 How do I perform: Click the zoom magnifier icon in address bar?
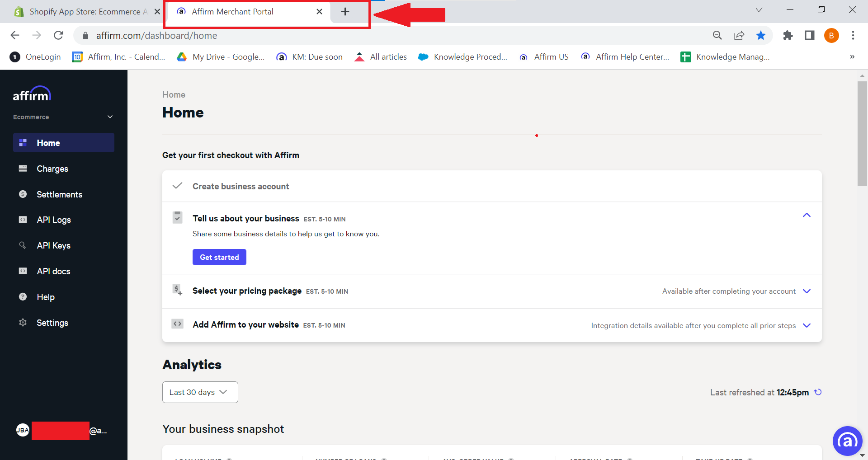717,35
